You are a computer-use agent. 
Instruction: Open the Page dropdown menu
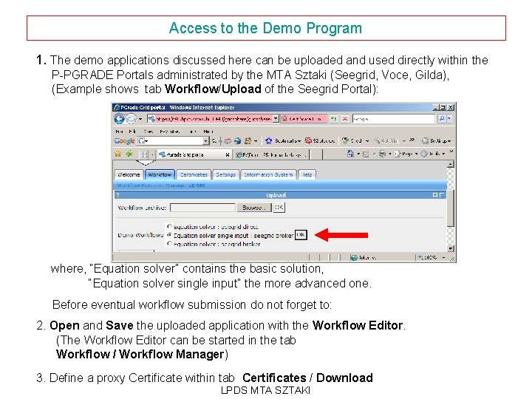pyautogui.click(x=406, y=154)
